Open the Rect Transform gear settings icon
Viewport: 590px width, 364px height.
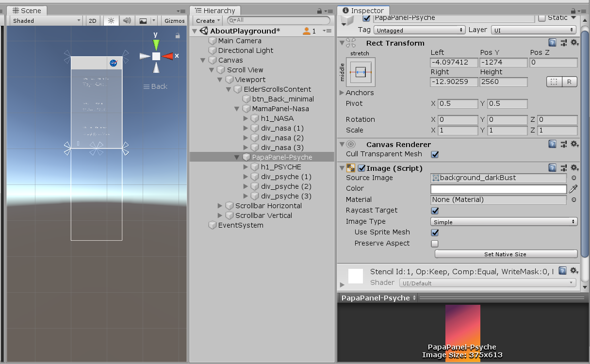click(574, 43)
